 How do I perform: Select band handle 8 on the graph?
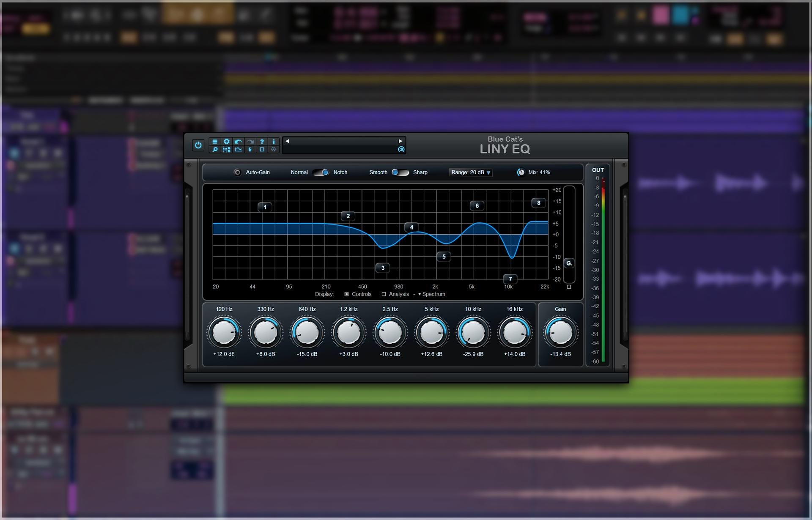click(538, 203)
